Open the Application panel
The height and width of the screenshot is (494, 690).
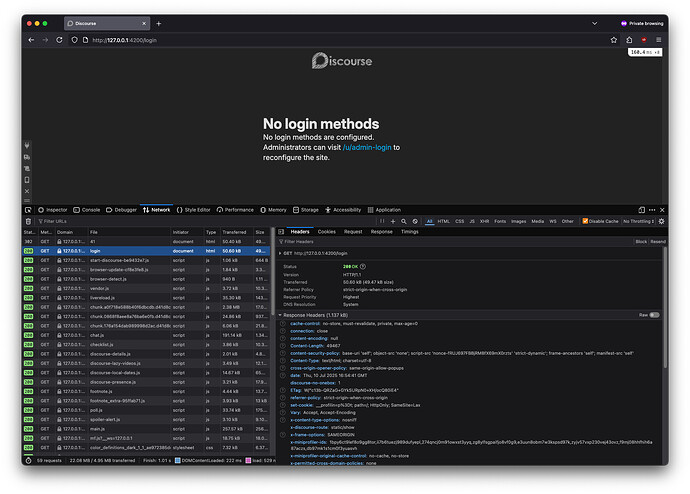[x=384, y=210]
